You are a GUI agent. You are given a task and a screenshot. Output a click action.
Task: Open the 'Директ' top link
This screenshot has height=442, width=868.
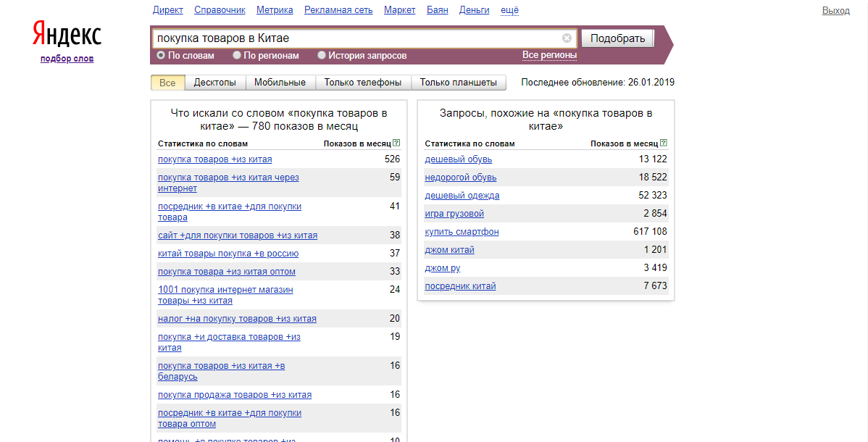168,10
